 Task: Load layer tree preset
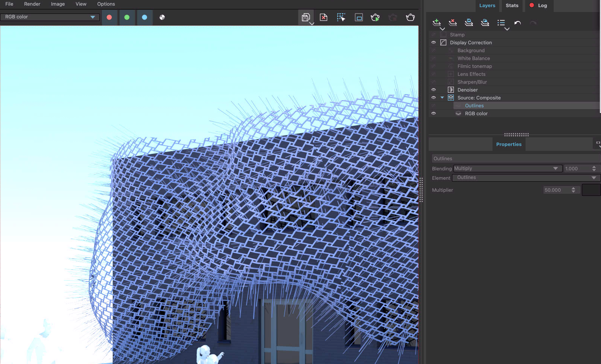[x=485, y=23]
